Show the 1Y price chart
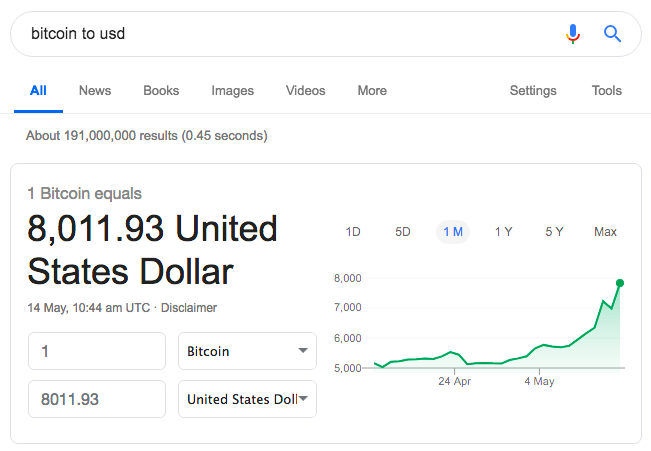The height and width of the screenshot is (451, 651). pyautogui.click(x=504, y=232)
